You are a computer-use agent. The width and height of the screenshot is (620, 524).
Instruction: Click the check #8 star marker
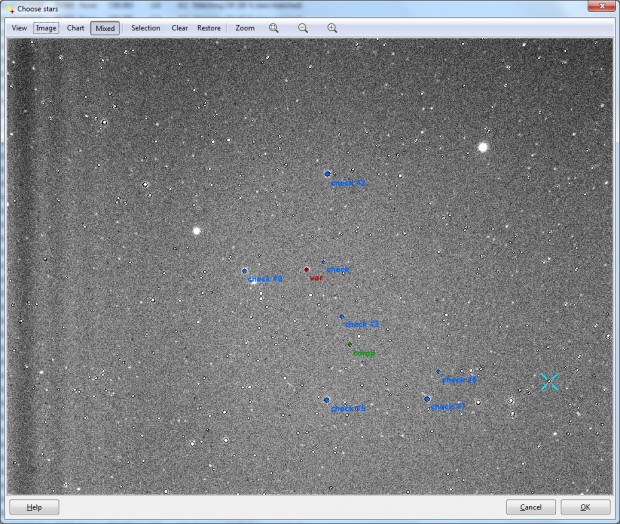click(x=244, y=271)
